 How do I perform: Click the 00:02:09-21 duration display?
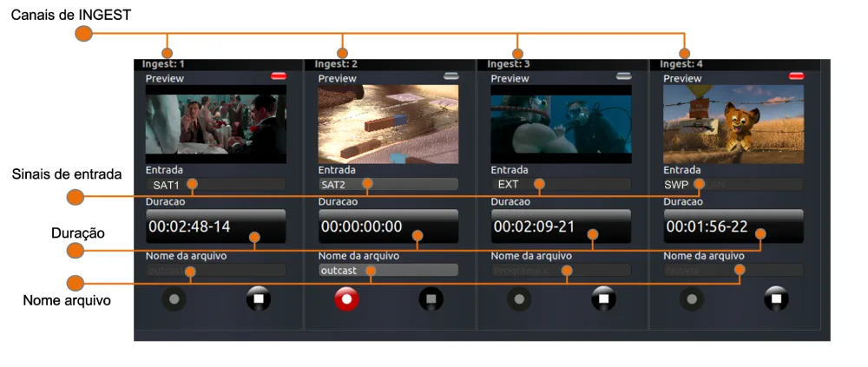pos(562,226)
